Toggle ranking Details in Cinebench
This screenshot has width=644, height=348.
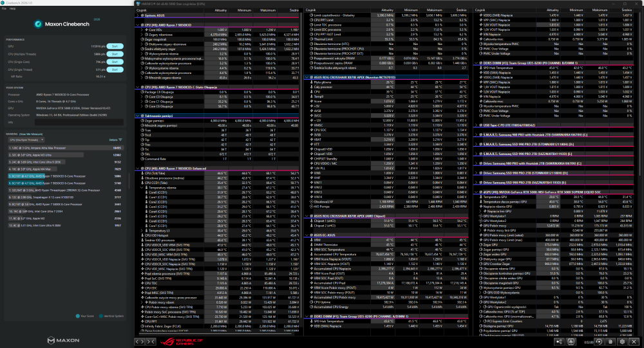115,140
